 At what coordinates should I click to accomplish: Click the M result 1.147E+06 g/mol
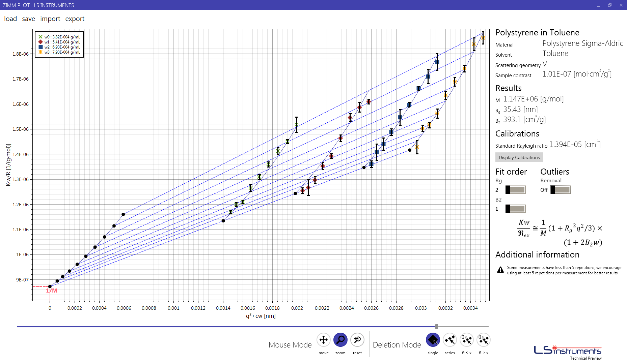tap(534, 99)
